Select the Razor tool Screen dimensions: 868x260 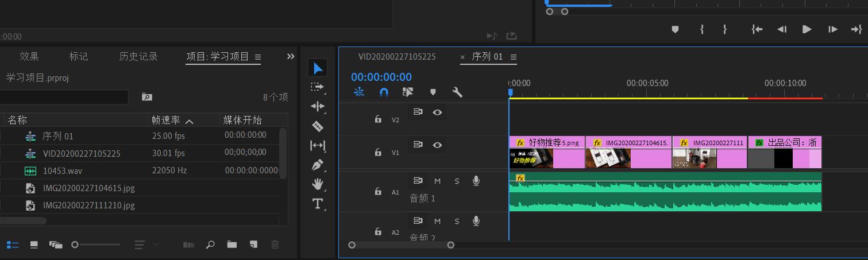pyautogui.click(x=318, y=126)
